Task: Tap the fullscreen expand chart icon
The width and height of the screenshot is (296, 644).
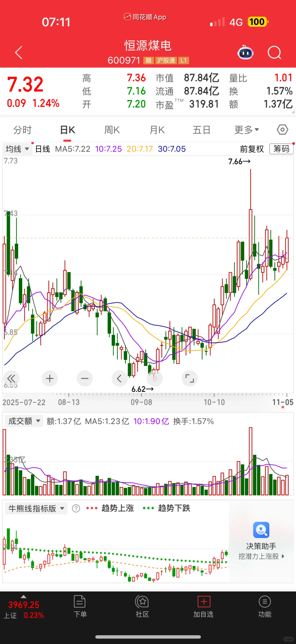Action: pyautogui.click(x=190, y=379)
